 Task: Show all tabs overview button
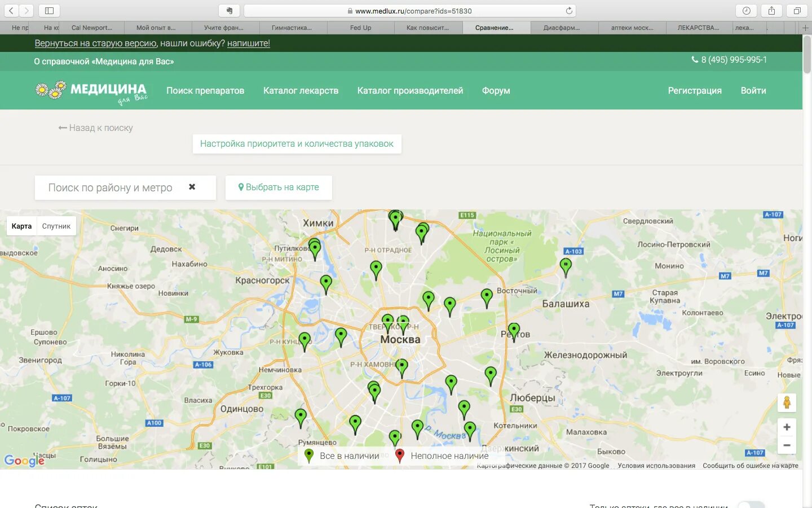(x=797, y=11)
